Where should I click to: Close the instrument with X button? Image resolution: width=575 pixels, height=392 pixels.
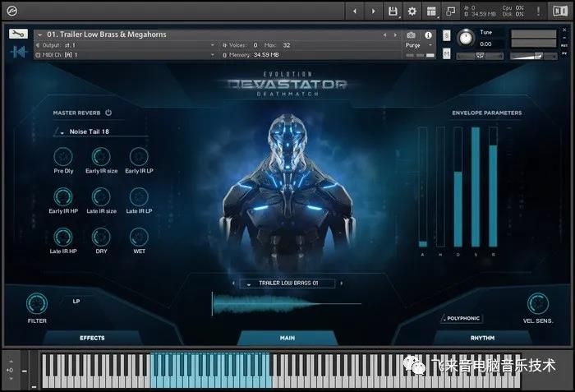coord(564,30)
